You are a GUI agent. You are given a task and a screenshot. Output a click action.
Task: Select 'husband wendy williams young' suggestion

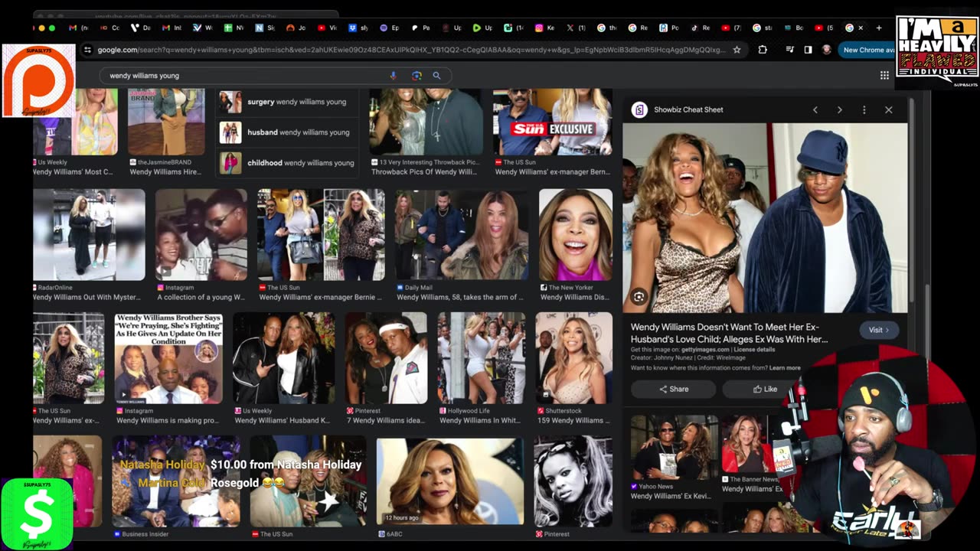(287, 132)
